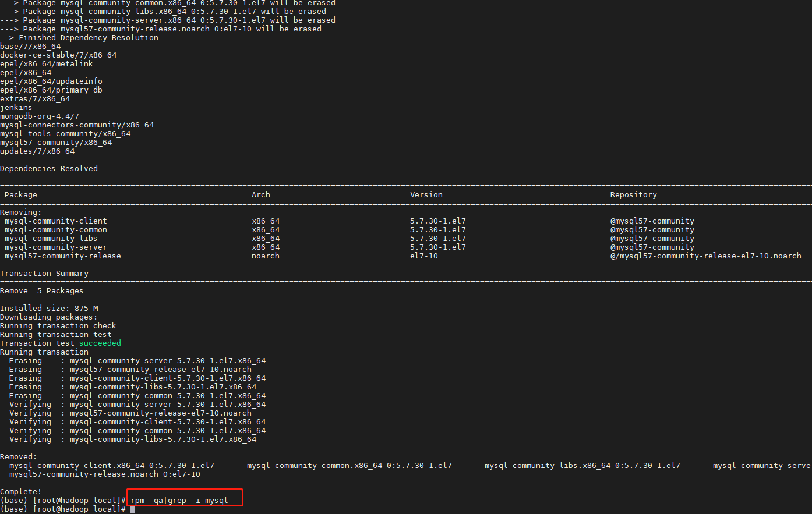Click the 'Running transaction test' line
The height and width of the screenshot is (514, 812).
click(x=56, y=334)
